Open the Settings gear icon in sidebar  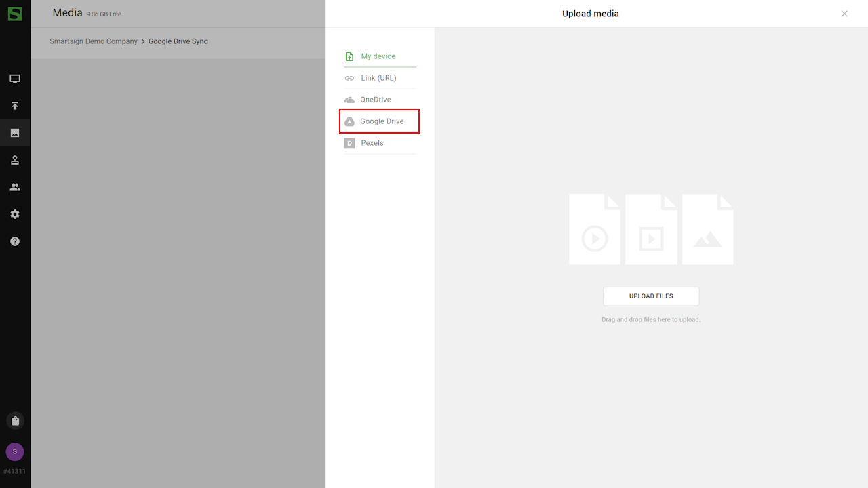(x=15, y=214)
